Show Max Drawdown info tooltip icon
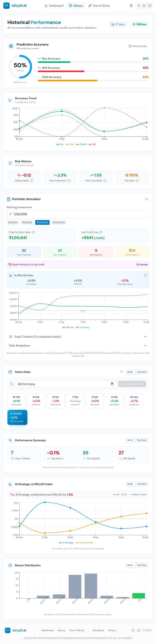The height and width of the screenshot is (644, 156). coord(69,181)
